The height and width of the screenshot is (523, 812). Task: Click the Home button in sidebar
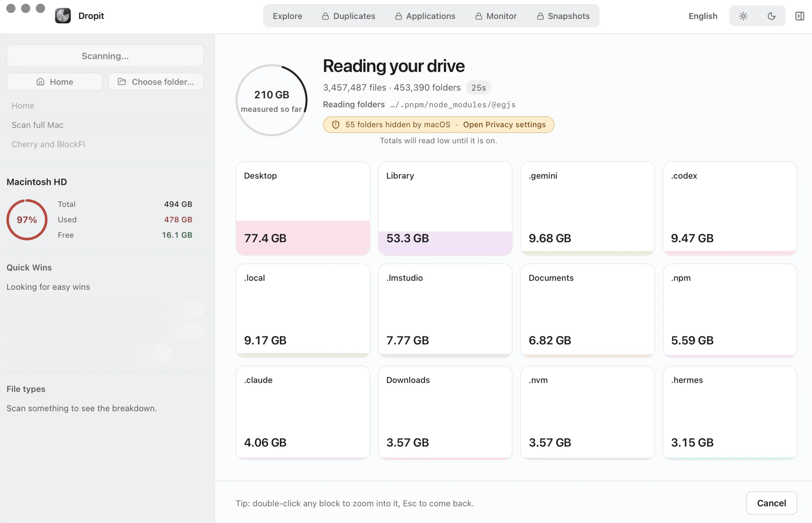tap(54, 82)
